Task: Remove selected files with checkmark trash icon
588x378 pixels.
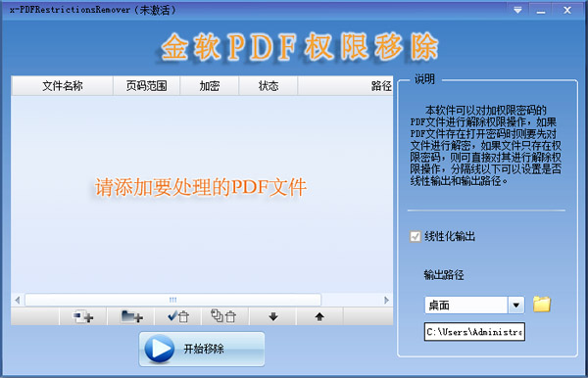Action: 178,317
